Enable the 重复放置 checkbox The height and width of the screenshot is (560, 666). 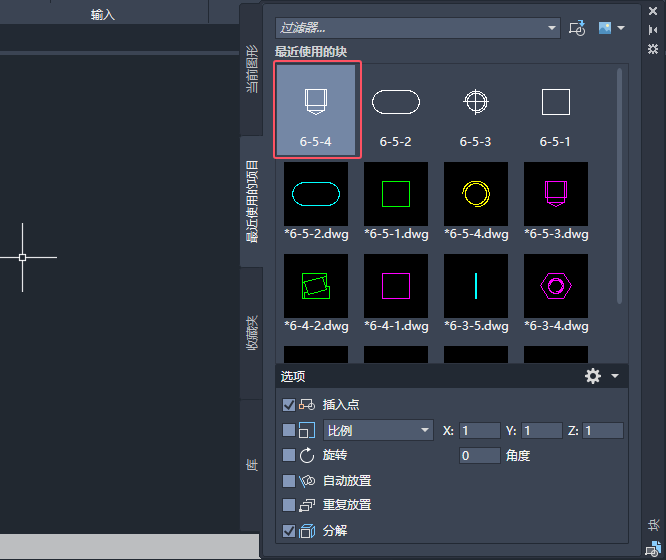coord(289,505)
